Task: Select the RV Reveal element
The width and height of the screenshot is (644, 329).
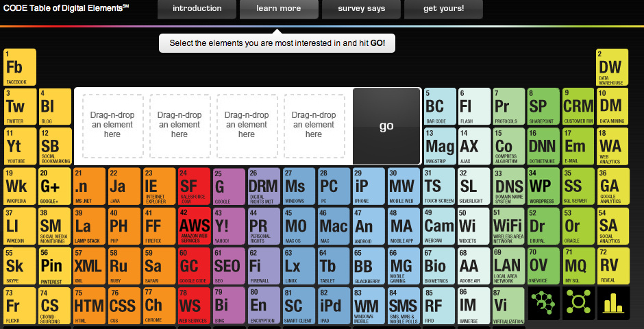Action: [613, 265]
